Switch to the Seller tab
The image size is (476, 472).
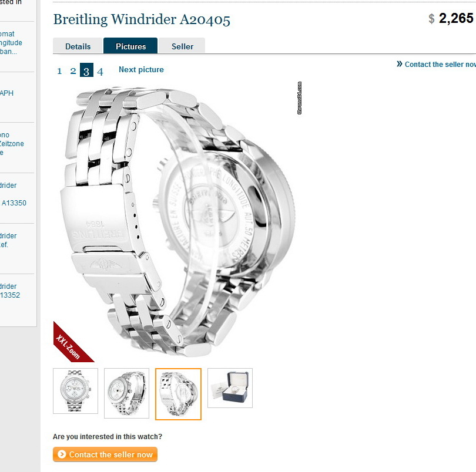tap(182, 46)
